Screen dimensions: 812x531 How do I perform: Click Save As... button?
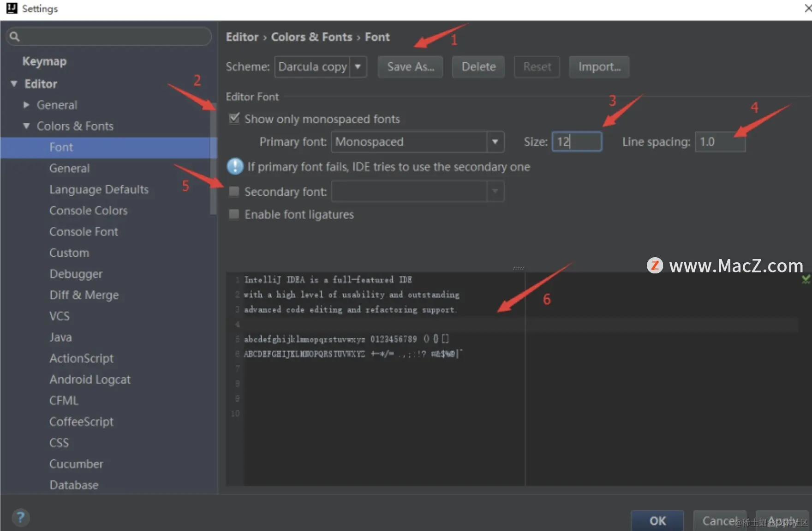tap(411, 67)
